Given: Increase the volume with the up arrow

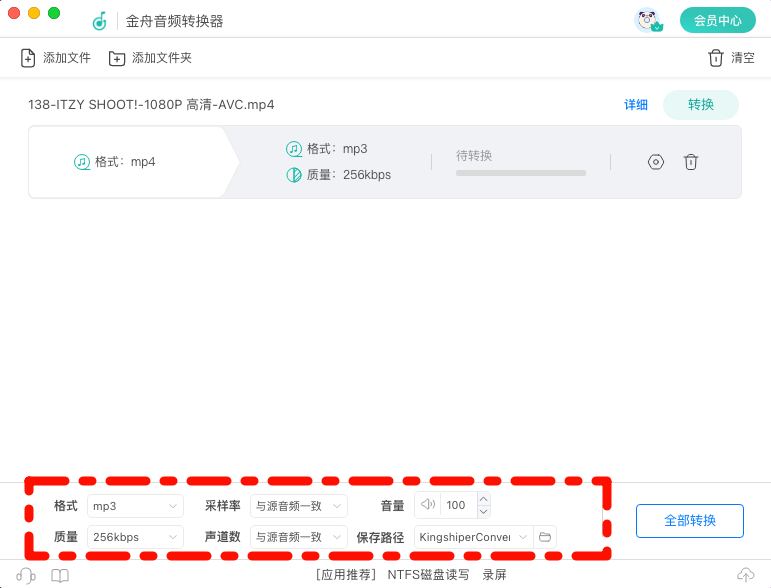Looking at the screenshot, I should click(x=484, y=499).
